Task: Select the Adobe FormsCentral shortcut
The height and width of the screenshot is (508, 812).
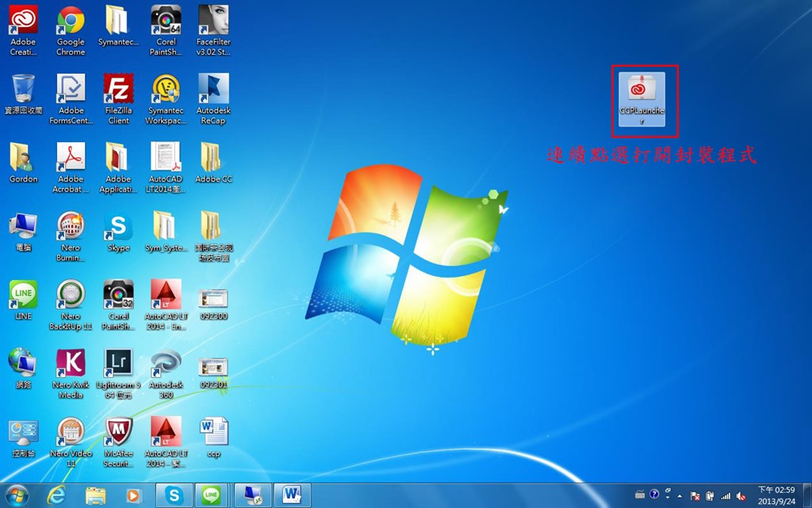Action: 71,99
